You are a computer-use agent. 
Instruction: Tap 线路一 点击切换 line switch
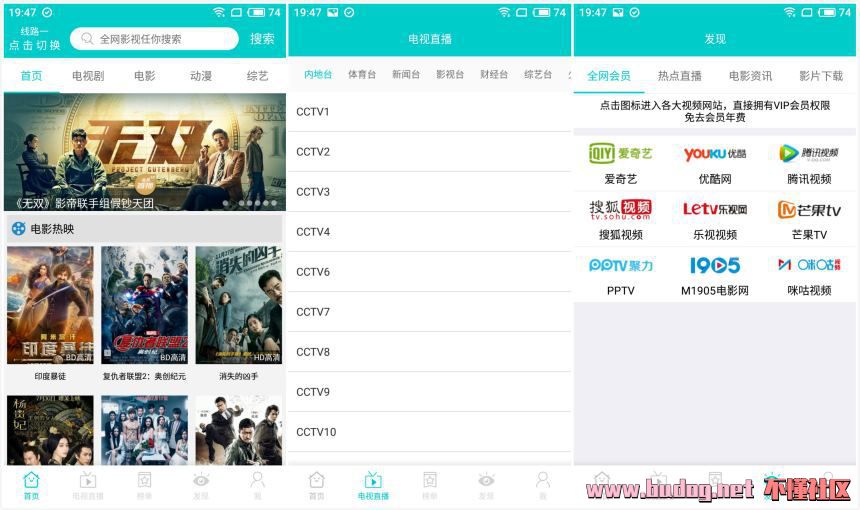tap(34, 39)
